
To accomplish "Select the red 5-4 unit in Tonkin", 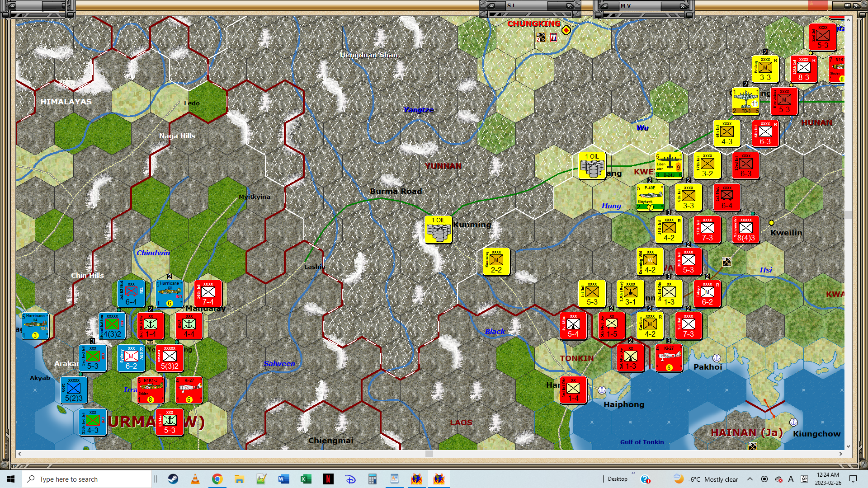I will point(573,326).
